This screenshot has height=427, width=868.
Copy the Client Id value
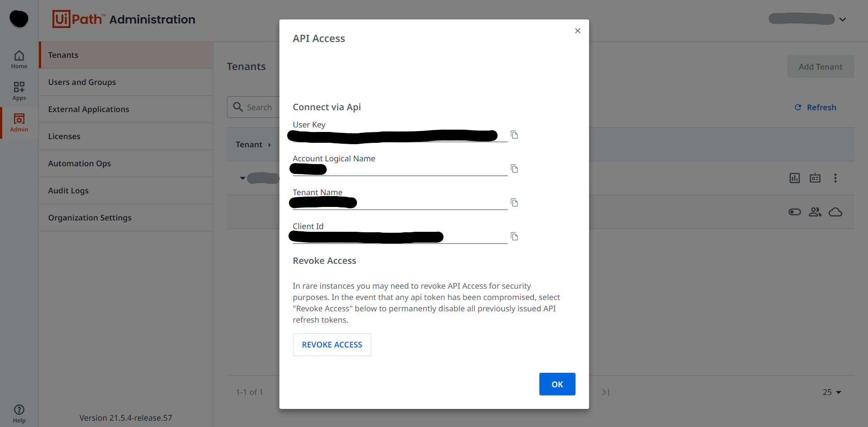pyautogui.click(x=514, y=236)
